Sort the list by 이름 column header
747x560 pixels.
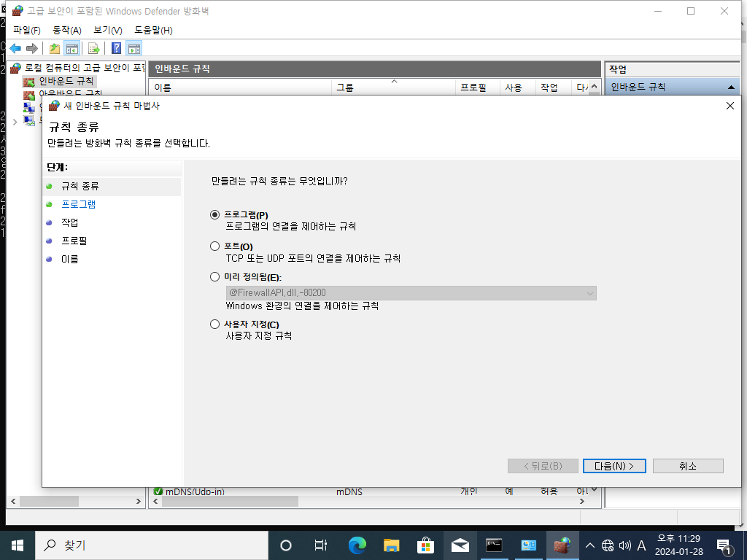[x=241, y=87]
